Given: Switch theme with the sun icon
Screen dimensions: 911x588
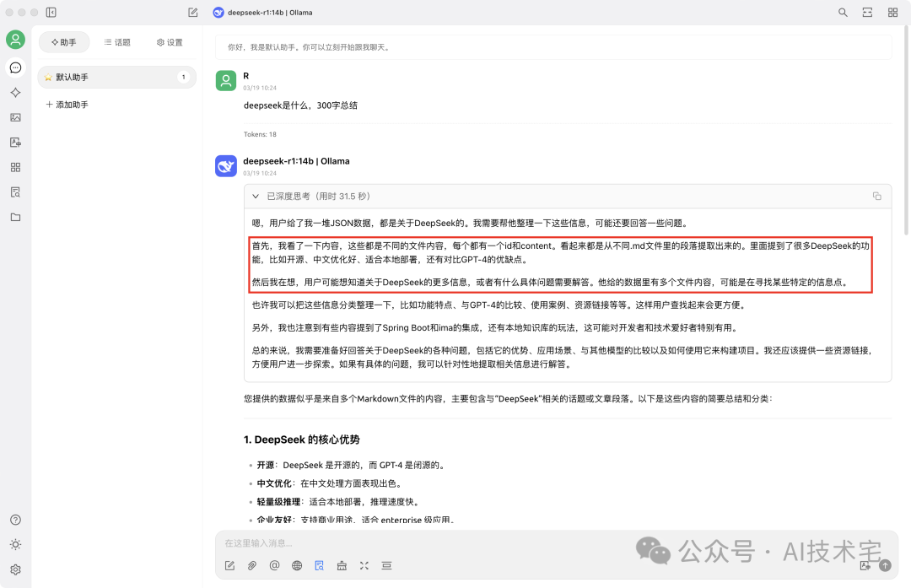Looking at the screenshot, I should click(x=16, y=544).
